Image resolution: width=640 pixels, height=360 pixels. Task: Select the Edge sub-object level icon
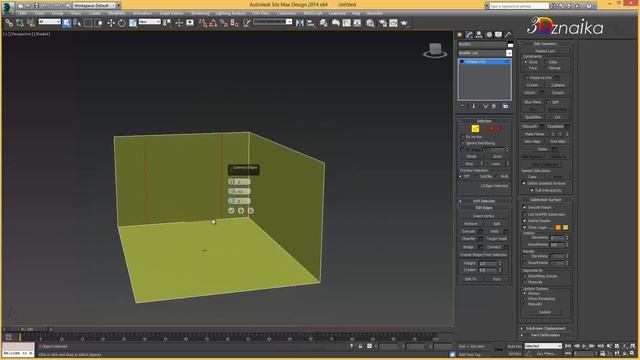point(475,129)
